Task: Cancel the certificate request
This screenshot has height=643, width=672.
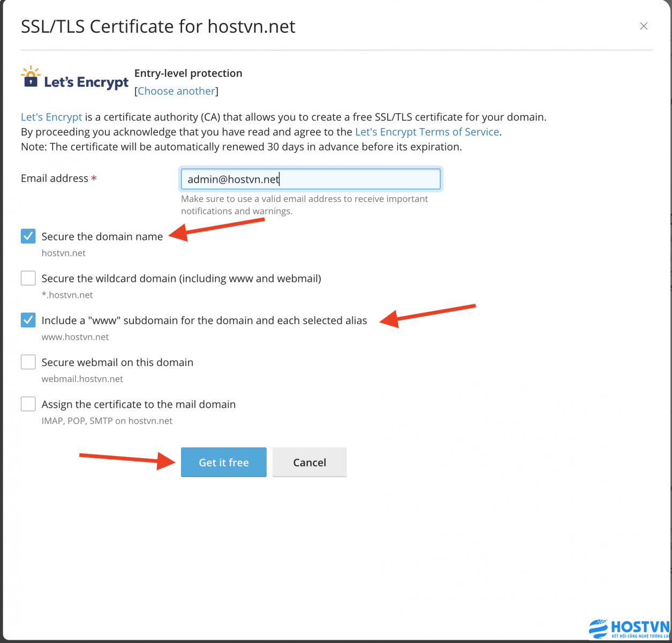Action: 309,462
